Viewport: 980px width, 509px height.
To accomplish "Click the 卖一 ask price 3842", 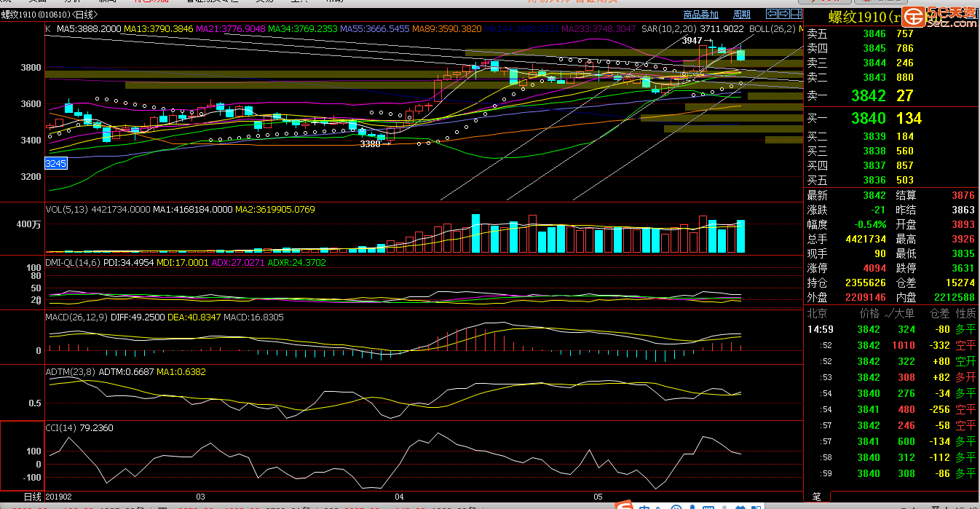I will (869, 95).
